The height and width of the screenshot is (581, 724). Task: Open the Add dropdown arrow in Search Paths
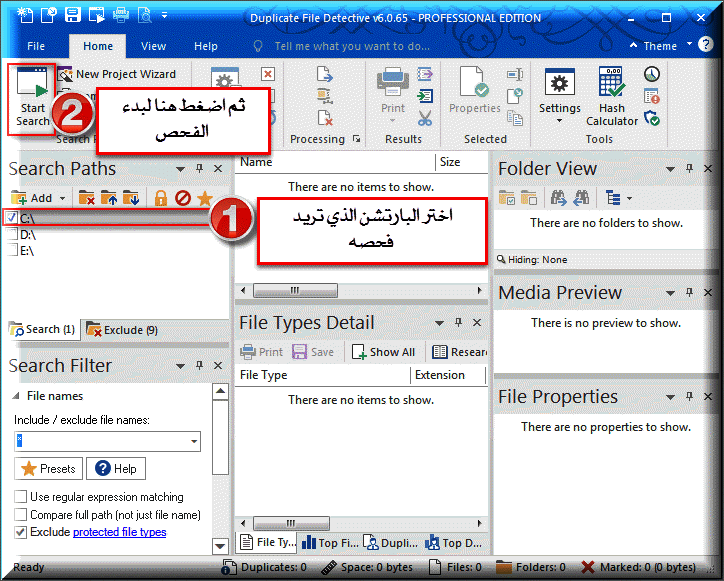pos(62,199)
